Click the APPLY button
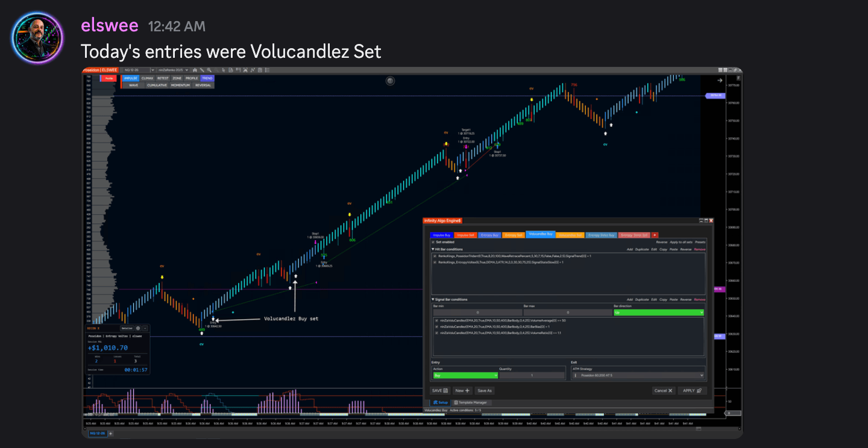Image resolution: width=868 pixels, height=448 pixels. click(692, 391)
